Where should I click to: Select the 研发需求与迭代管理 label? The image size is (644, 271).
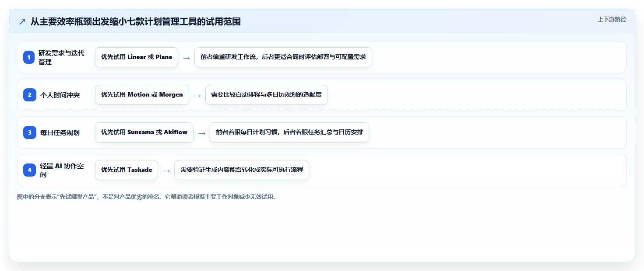pos(62,57)
